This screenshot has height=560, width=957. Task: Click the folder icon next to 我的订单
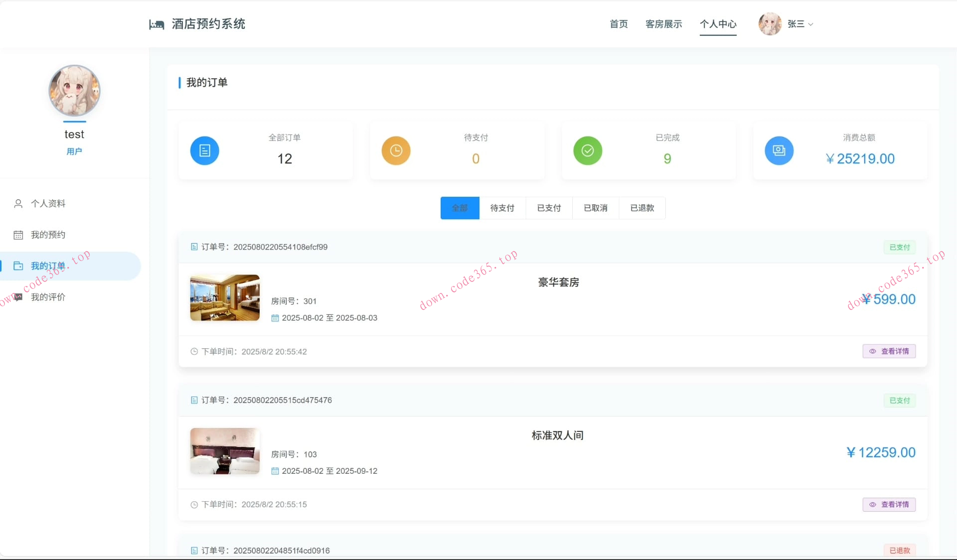point(18,266)
